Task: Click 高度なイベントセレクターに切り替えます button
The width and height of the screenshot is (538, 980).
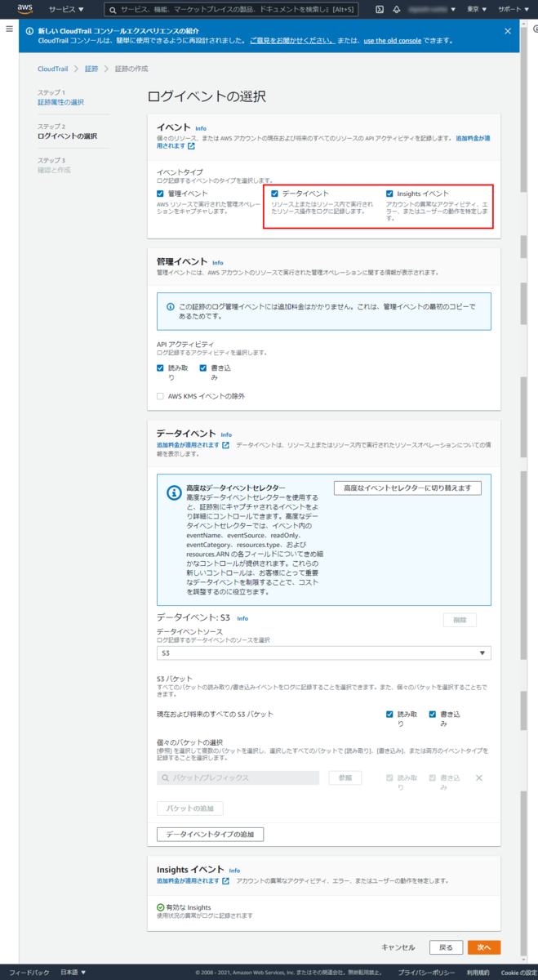Action: tap(407, 488)
